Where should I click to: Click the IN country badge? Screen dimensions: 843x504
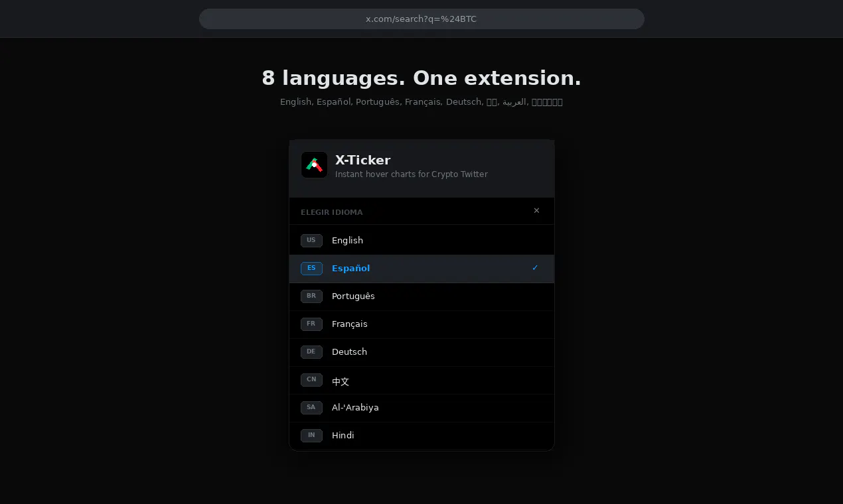click(311, 436)
